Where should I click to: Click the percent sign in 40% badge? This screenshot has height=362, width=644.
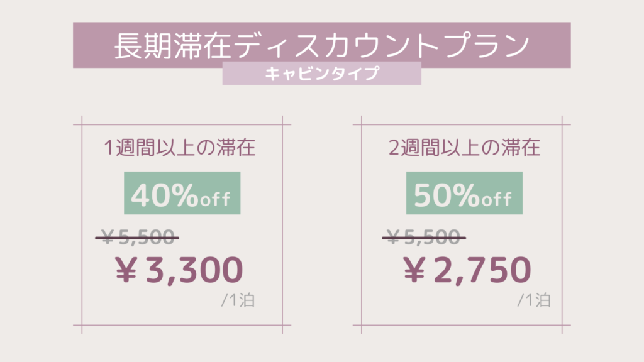[x=185, y=195]
